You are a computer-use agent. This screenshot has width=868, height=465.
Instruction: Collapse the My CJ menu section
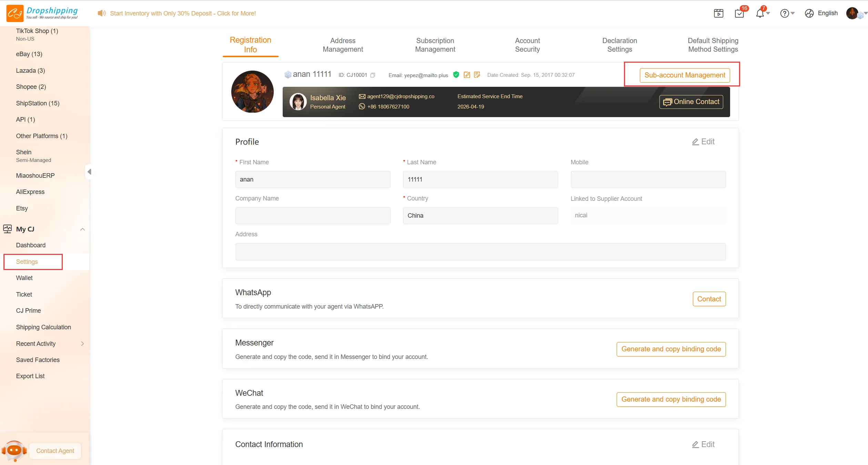[82, 229]
